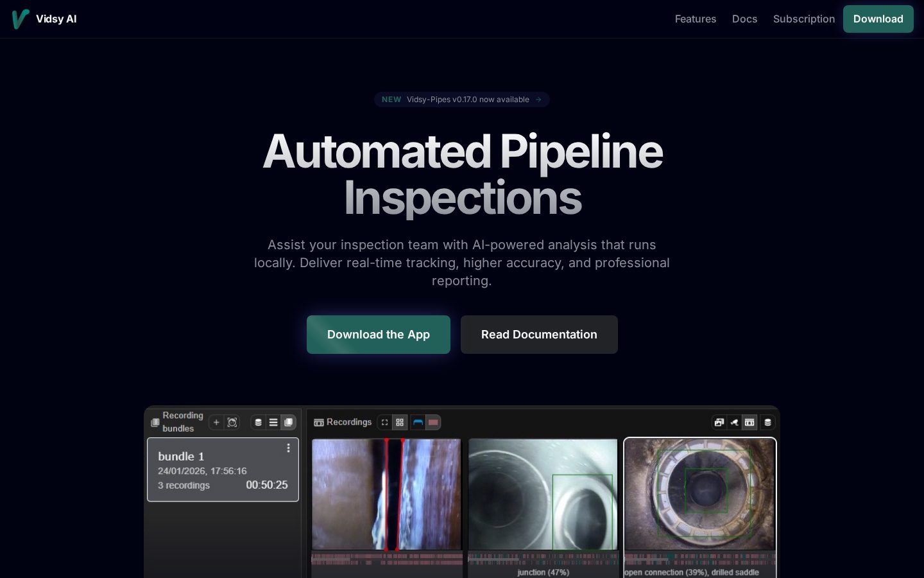This screenshot has height=578, width=924.
Task: Click the Vidsy AI brand name
Action: pos(56,19)
